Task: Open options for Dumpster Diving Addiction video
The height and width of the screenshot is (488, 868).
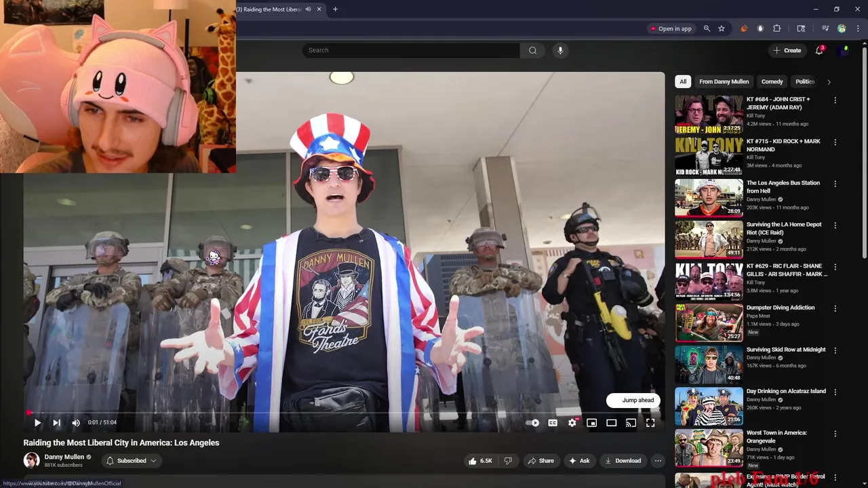Action: 835,308
